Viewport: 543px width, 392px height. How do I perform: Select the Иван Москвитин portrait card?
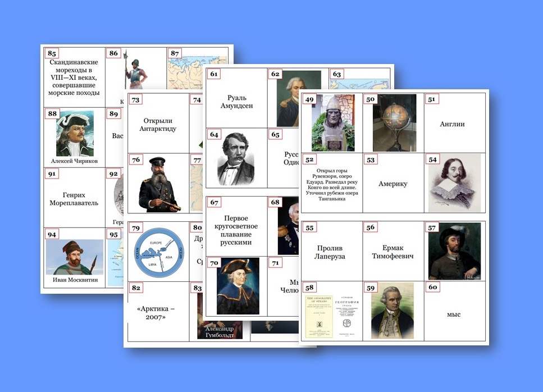[75, 257]
